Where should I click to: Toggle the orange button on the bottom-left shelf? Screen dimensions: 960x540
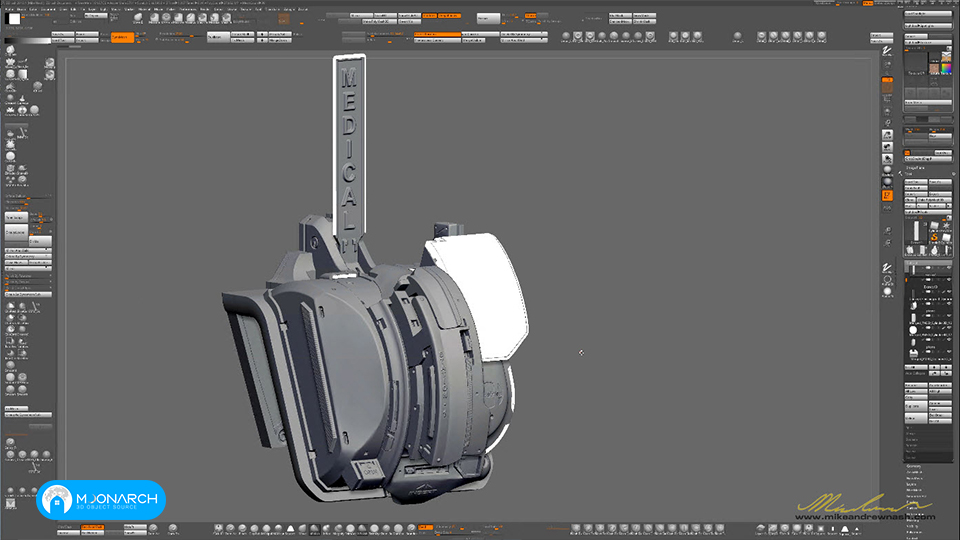(x=92, y=527)
